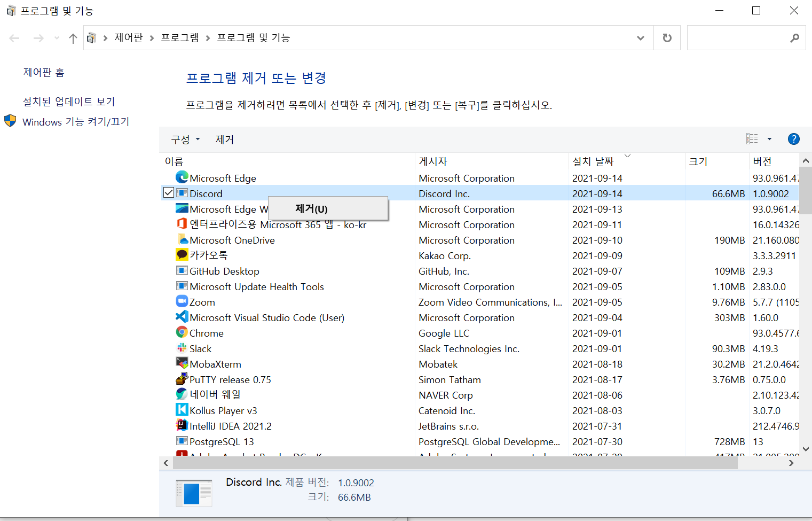Click the Zoom program icon
The image size is (812, 521).
pyautogui.click(x=182, y=301)
